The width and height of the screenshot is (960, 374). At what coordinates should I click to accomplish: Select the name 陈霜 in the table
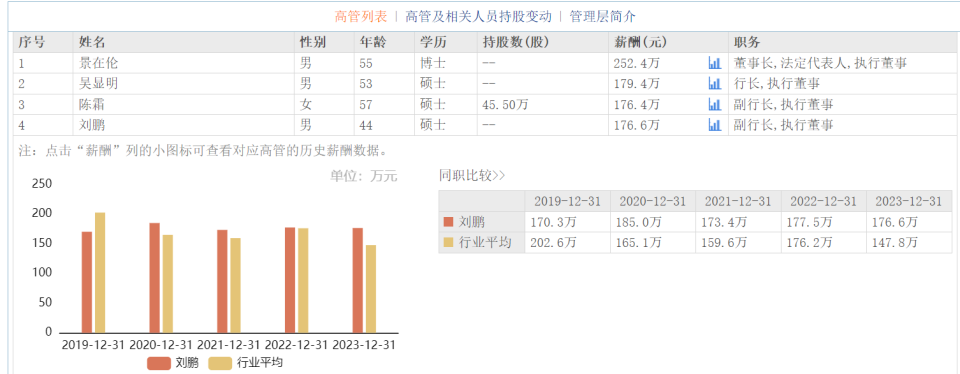tap(92, 105)
